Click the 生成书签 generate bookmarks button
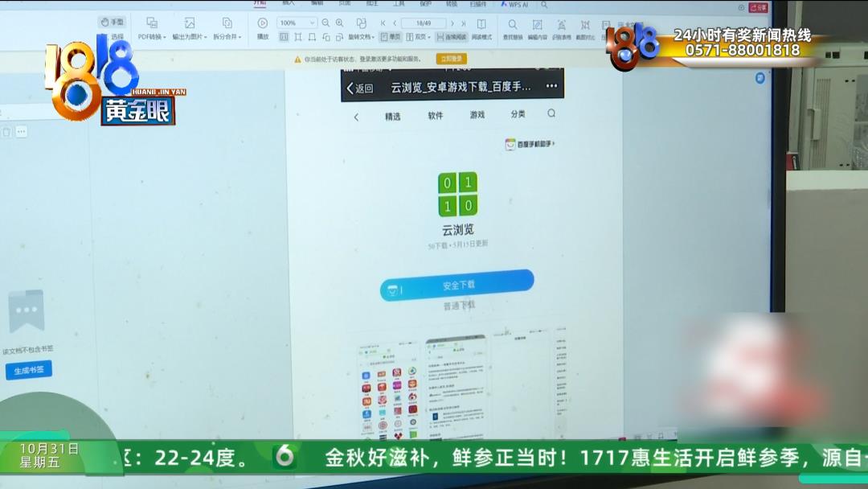The width and height of the screenshot is (868, 489). [x=29, y=369]
